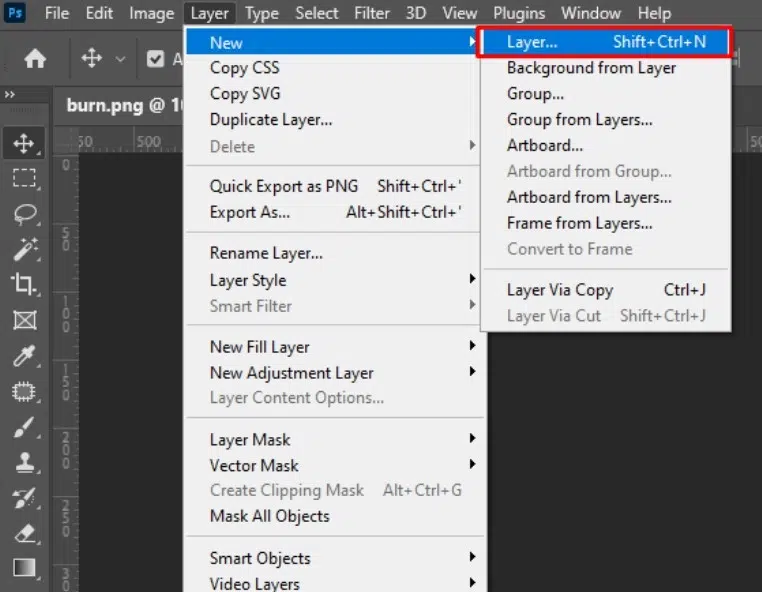Click the Home icon in options bar
The height and width of the screenshot is (592, 762).
coord(35,59)
